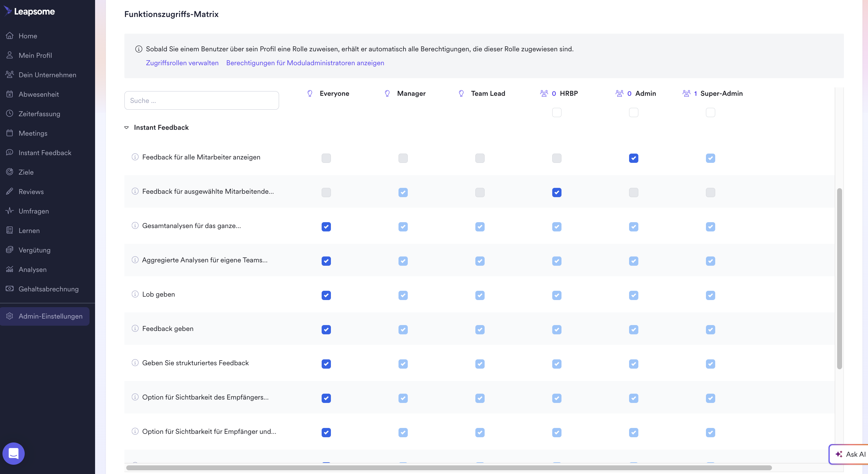Click the Zeiterfassung clock icon
This screenshot has width=868, height=474.
[x=10, y=113]
